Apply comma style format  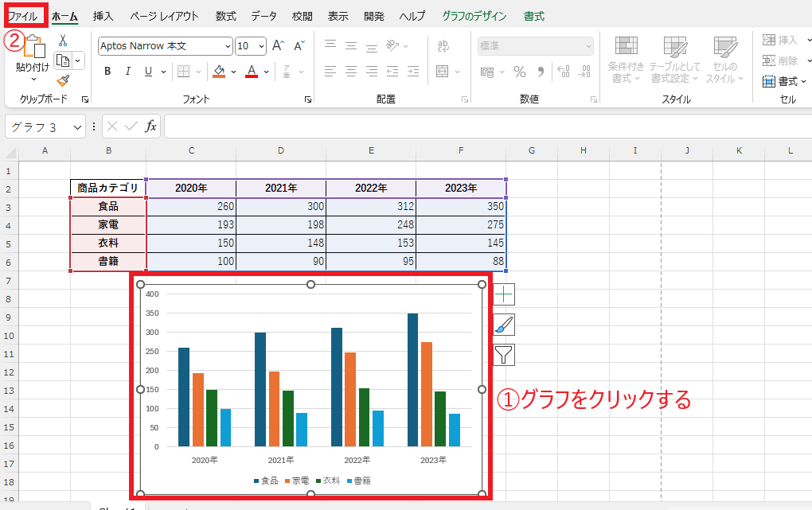(x=541, y=72)
